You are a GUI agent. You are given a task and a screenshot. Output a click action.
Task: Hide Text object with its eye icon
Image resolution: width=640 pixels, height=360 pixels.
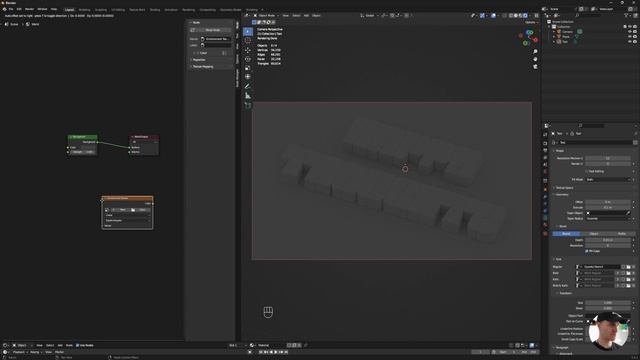[x=630, y=41]
